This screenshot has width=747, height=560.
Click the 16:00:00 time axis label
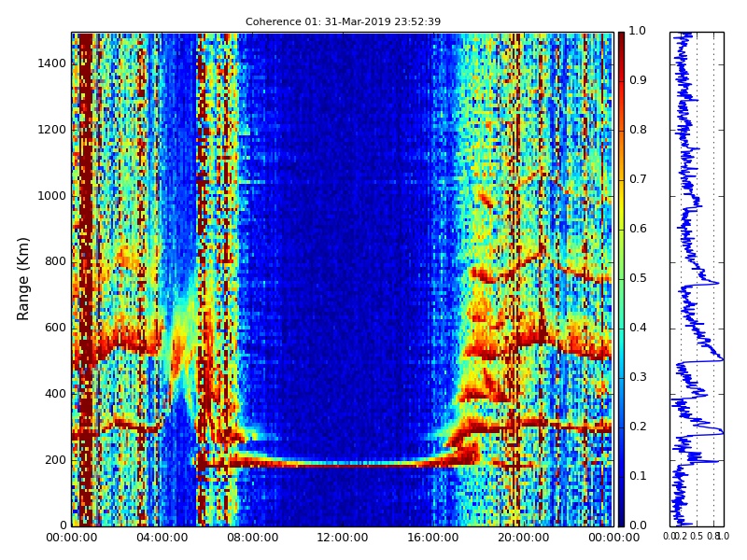[x=433, y=538]
